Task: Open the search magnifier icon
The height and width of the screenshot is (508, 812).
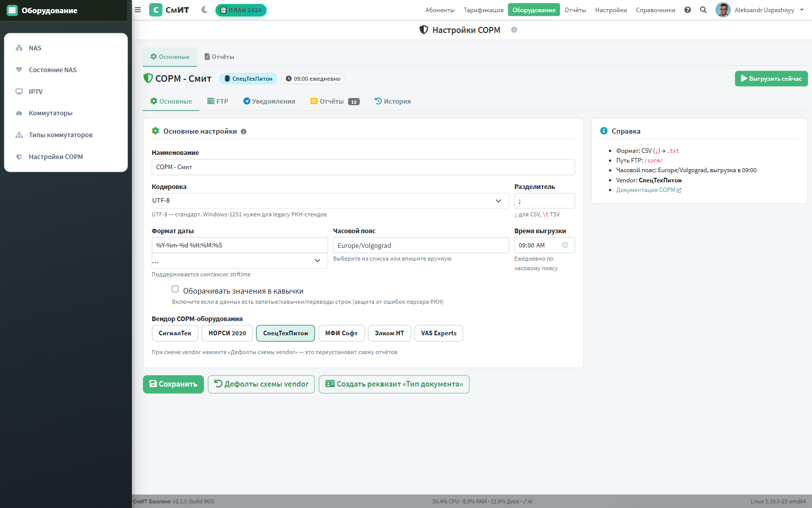Action: [703, 10]
